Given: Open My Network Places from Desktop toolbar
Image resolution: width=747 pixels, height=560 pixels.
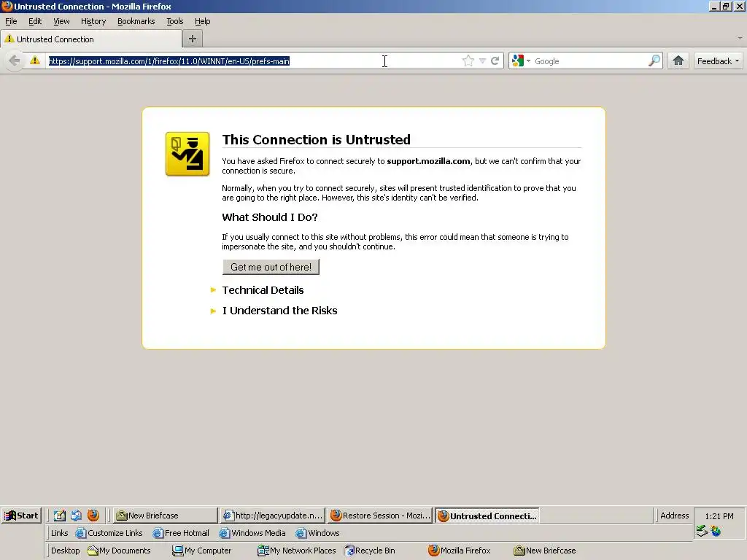Looking at the screenshot, I should 296,551.
